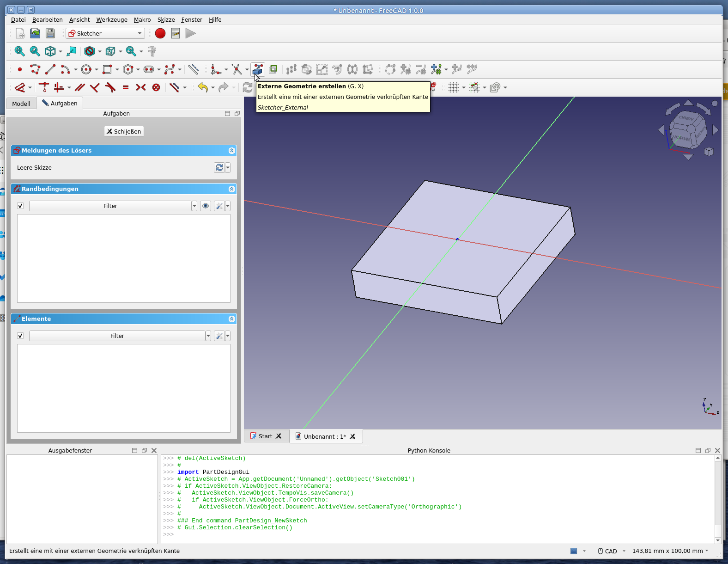This screenshot has width=728, height=564.
Task: Open the constraints Filter dropdown arrow
Action: (194, 206)
